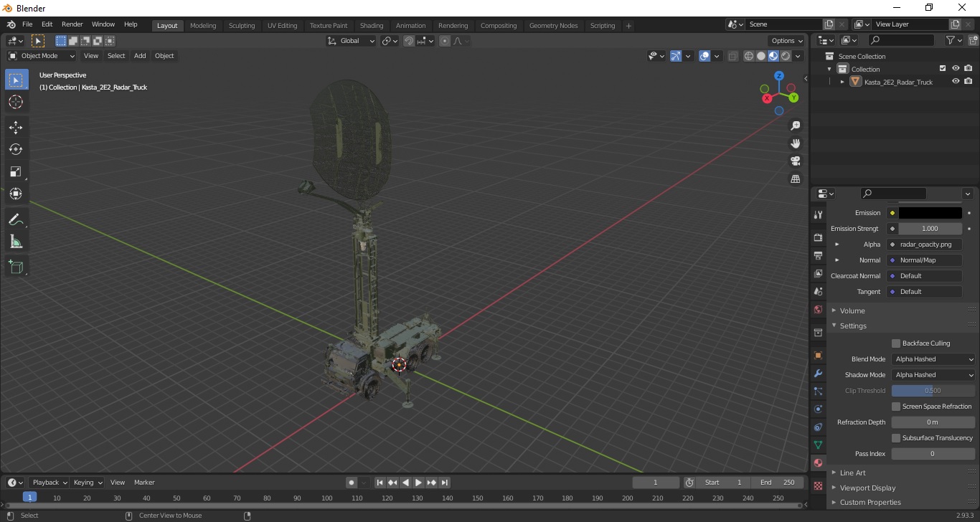980x522 pixels.
Task: Open the Render menu
Action: (x=72, y=24)
